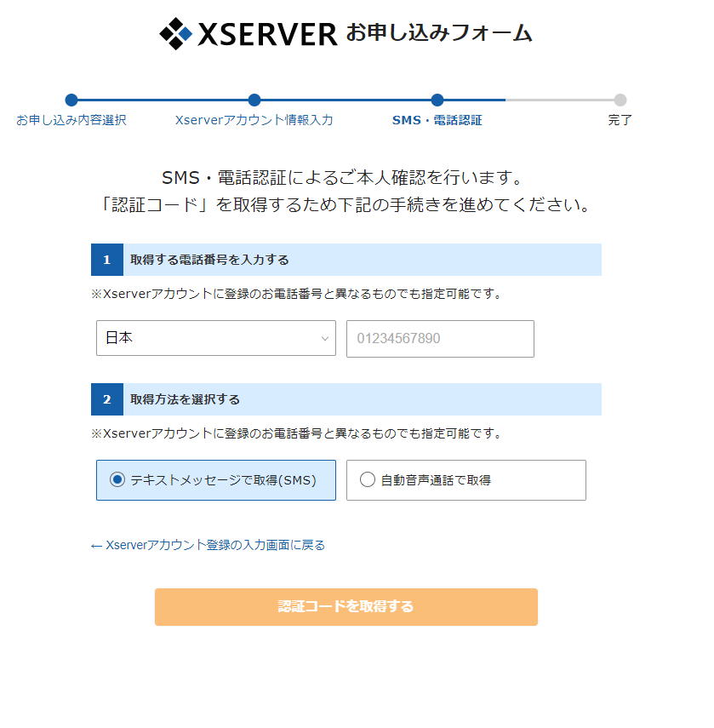Click the Xserverアカウント情報入力 step label

pyautogui.click(x=254, y=120)
